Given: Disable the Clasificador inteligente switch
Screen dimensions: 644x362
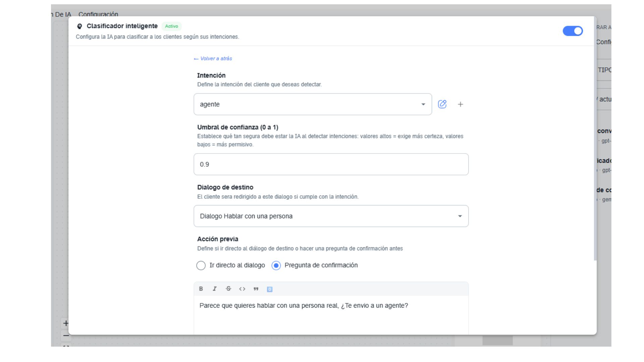Looking at the screenshot, I should (573, 31).
